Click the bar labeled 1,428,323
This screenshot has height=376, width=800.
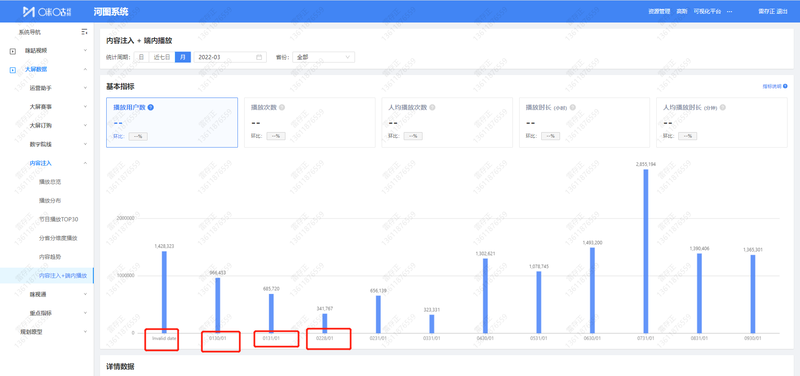point(164,292)
